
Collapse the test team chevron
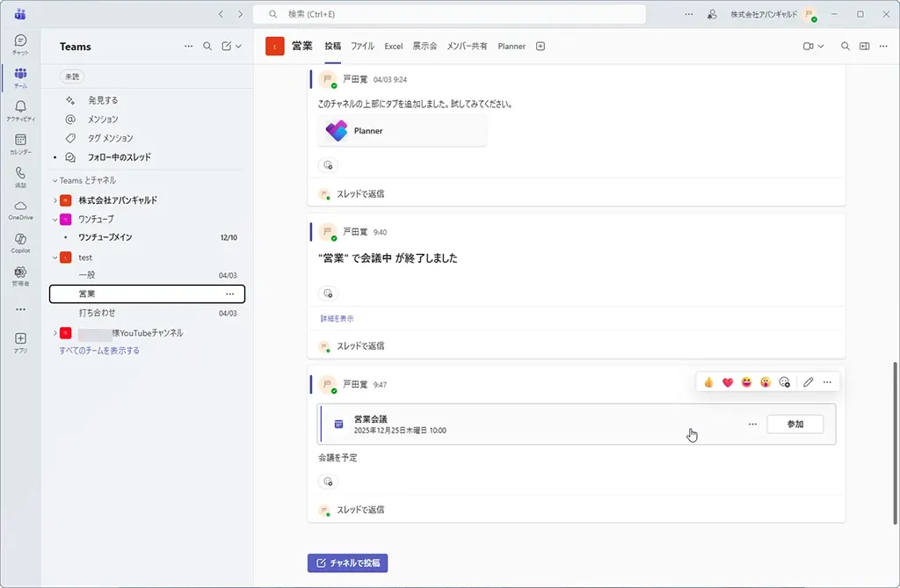coord(55,258)
